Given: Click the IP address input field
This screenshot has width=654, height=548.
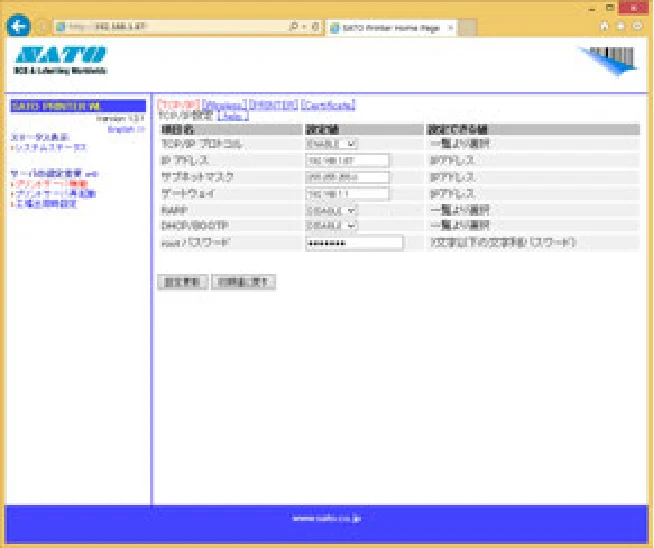Looking at the screenshot, I should click(347, 161).
